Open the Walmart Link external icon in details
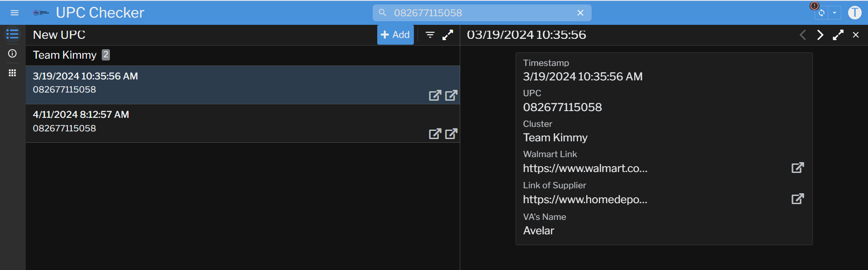This screenshot has height=270, width=868. (x=797, y=168)
